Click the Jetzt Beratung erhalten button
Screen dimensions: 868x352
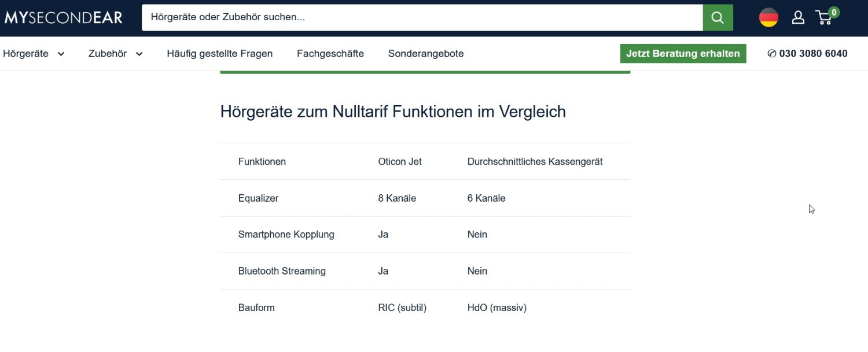coord(683,54)
